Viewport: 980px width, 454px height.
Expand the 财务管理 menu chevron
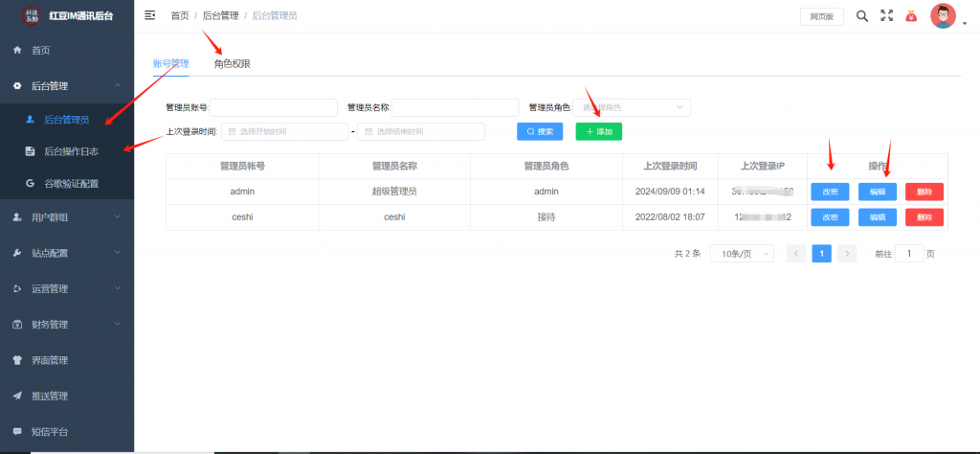click(x=118, y=325)
